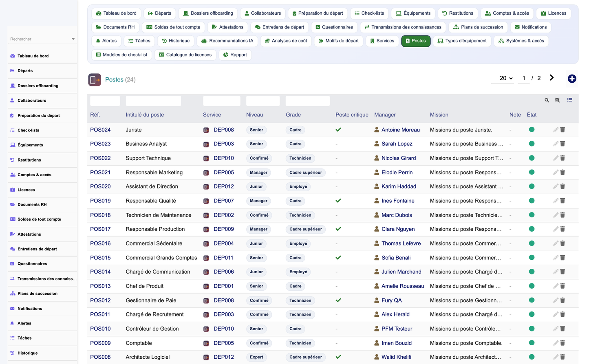The image size is (589, 364).
Task: Click the clear filters icon
Action: [557, 100]
